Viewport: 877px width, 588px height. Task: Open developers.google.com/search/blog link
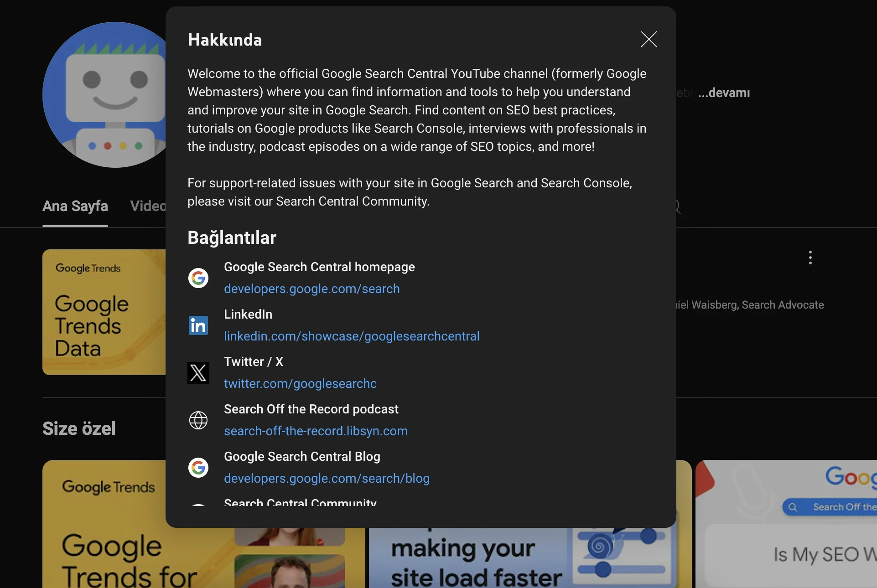(x=327, y=479)
